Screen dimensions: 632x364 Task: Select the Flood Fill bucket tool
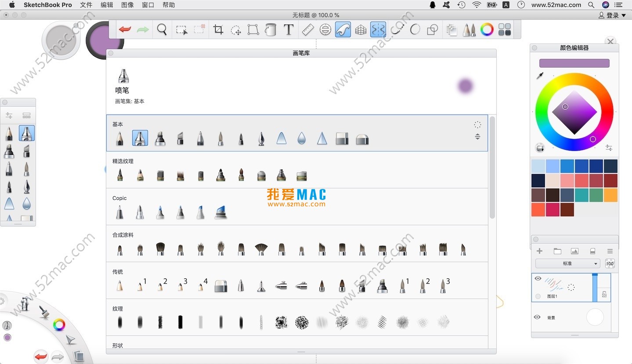coord(271,29)
